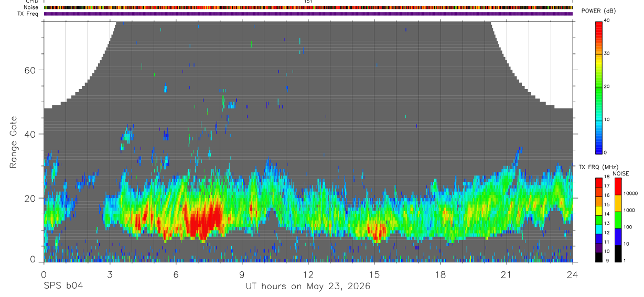The height and width of the screenshot is (297, 644).
Task: Click the 'NOISE' legend title
Action: tap(621, 173)
